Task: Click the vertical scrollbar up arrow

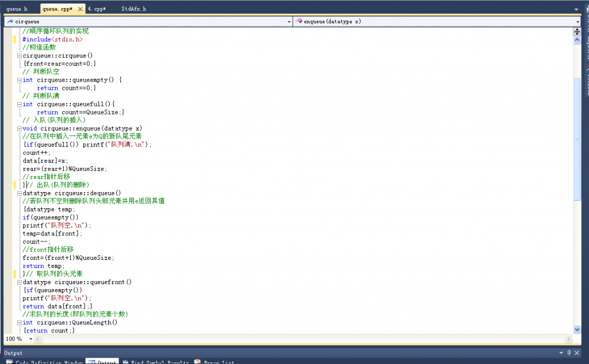Action: coord(577,40)
